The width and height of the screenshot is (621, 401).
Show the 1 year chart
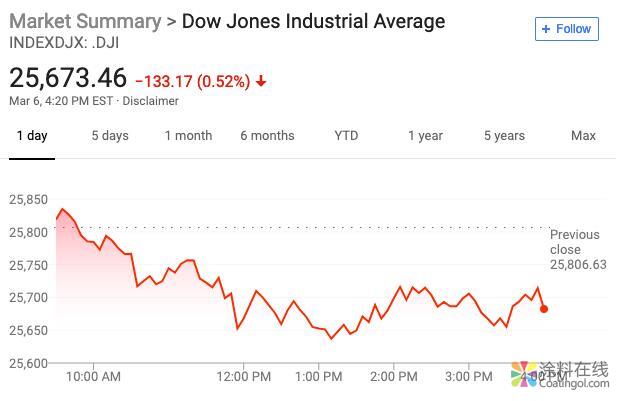[425, 136]
